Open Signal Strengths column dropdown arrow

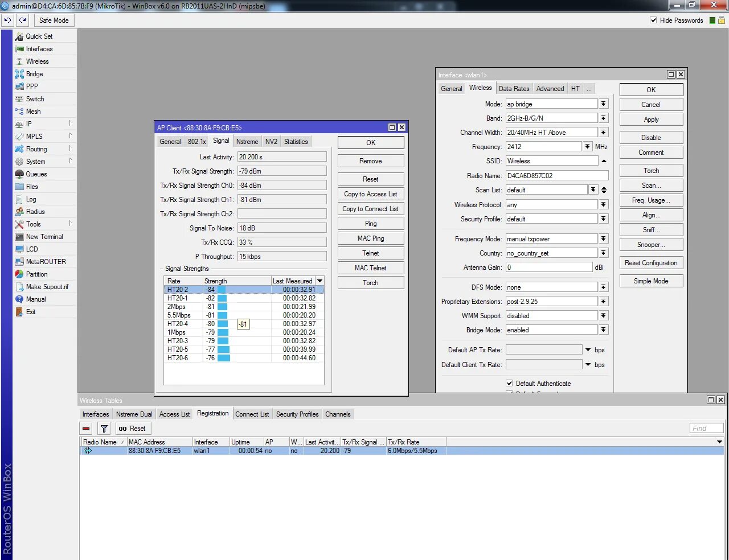click(320, 281)
